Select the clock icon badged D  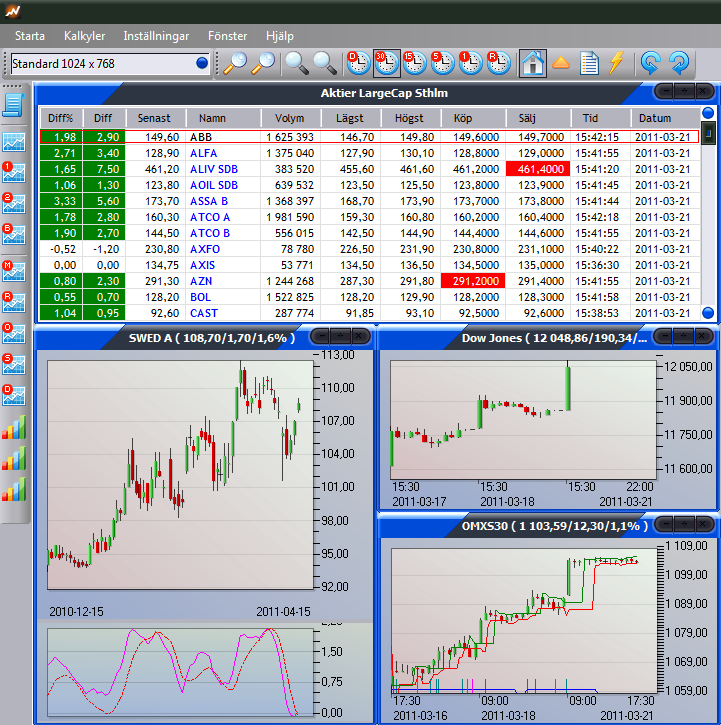coord(358,63)
